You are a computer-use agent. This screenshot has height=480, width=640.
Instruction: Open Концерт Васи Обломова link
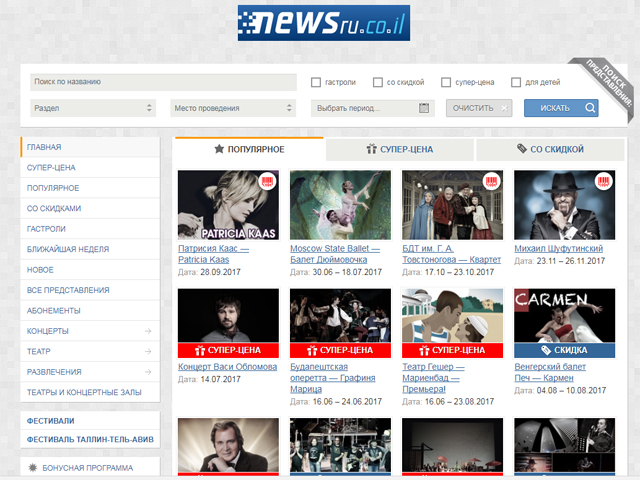click(227, 367)
